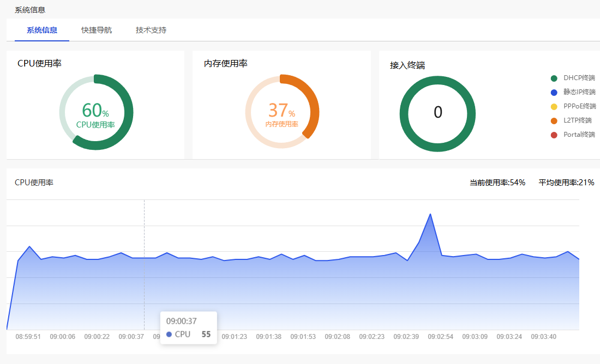The height and width of the screenshot is (364, 600).
Task: Click the 37% memory usage gauge
Action: pos(282,112)
